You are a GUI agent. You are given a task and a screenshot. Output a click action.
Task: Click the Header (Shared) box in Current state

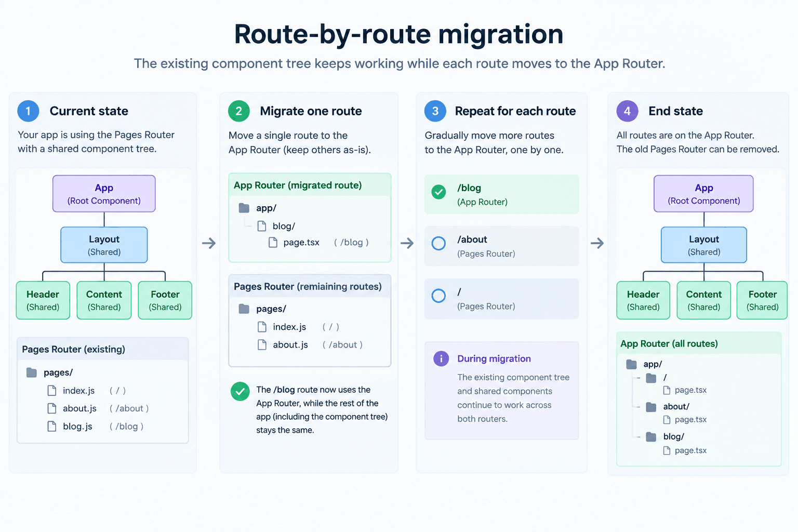(43, 300)
